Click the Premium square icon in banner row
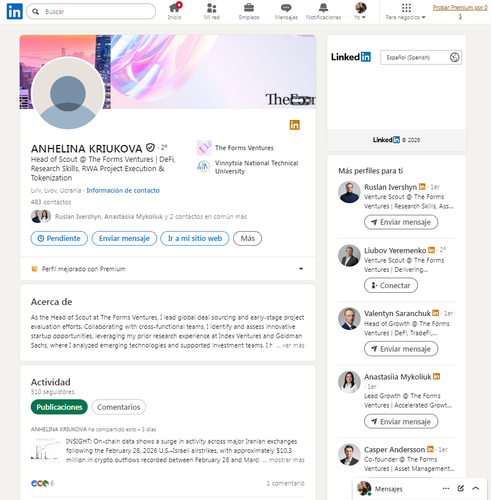The height and width of the screenshot is (500, 491). coord(34,269)
